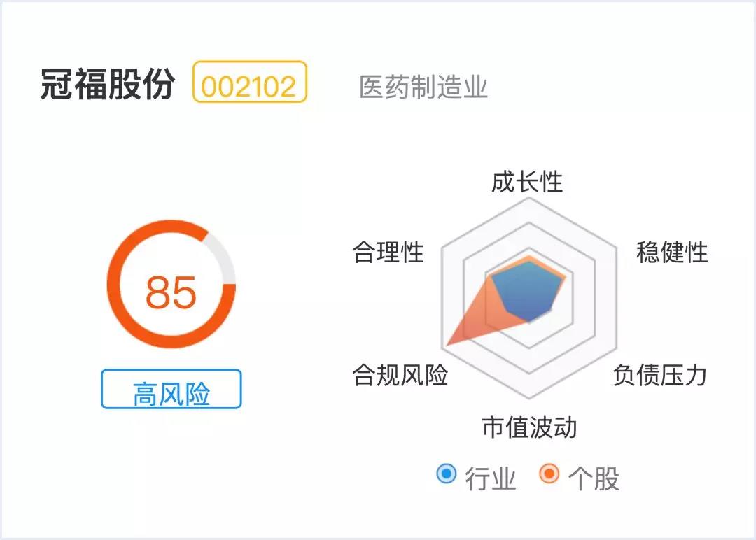Select the 市值波动 radar axis label
This screenshot has height=540, width=756.
(529, 427)
